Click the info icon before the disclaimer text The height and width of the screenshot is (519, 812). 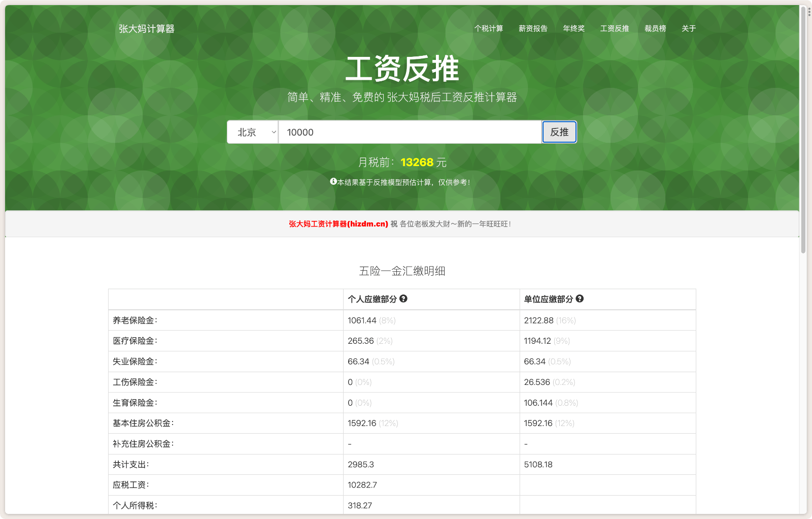333,181
